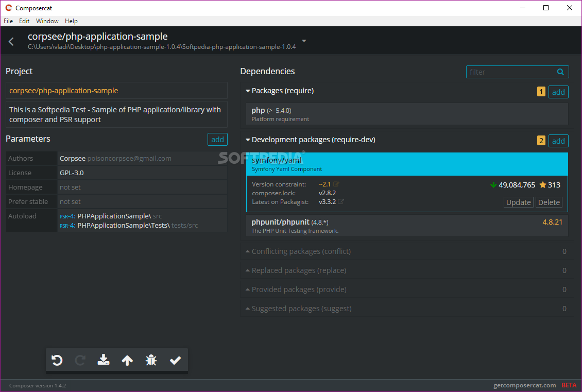
Task: Add a new parameter with add button
Action: click(217, 140)
